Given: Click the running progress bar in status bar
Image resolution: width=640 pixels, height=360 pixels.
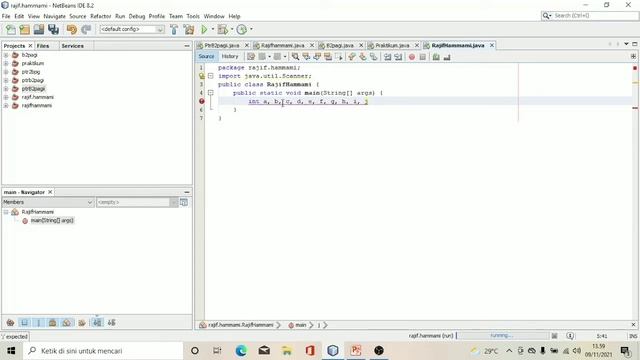Looking at the screenshot, I should tap(502, 336).
